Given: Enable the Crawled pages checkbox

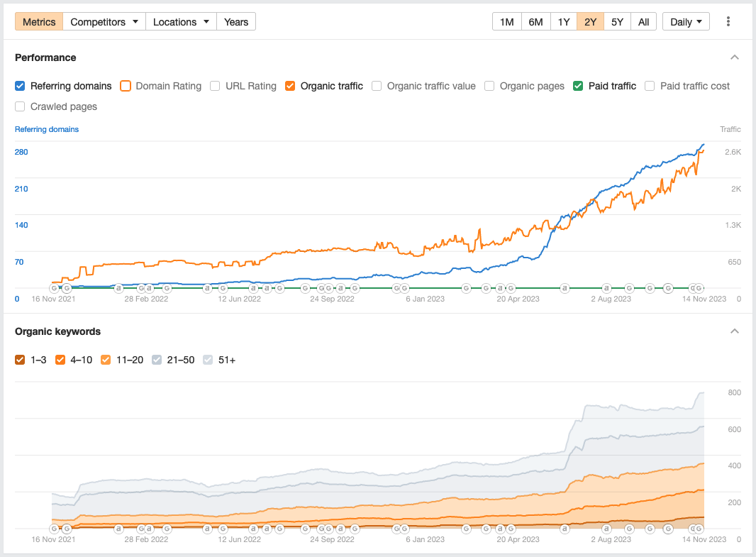Looking at the screenshot, I should 21,106.
